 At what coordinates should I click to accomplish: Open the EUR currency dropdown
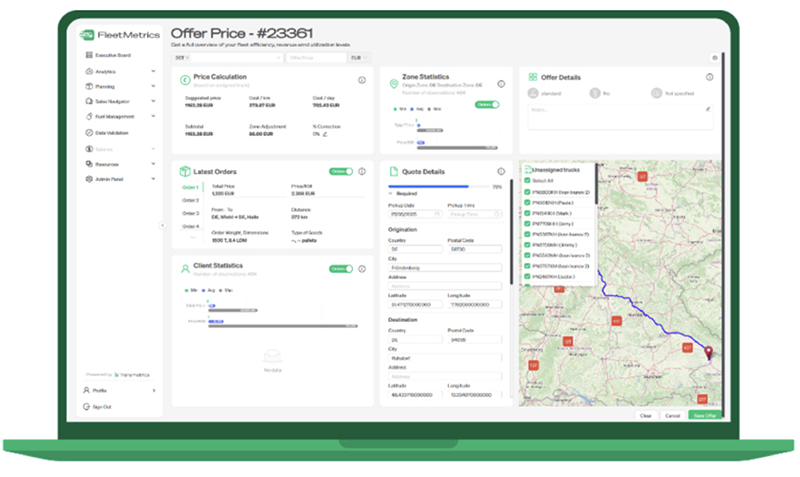(355, 58)
